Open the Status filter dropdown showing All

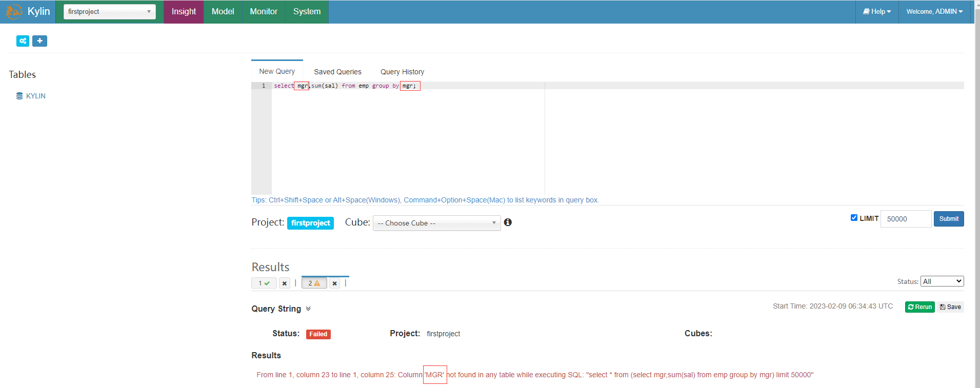click(942, 281)
